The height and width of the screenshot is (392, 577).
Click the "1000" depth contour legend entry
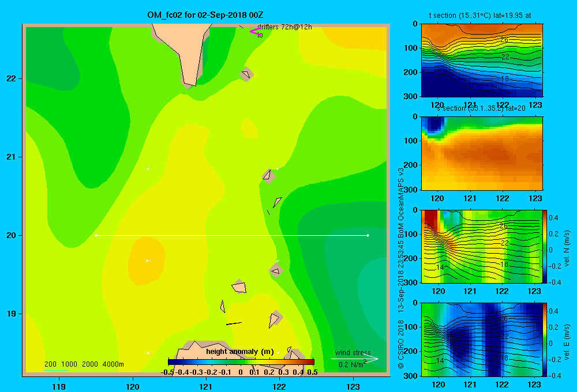point(69,364)
